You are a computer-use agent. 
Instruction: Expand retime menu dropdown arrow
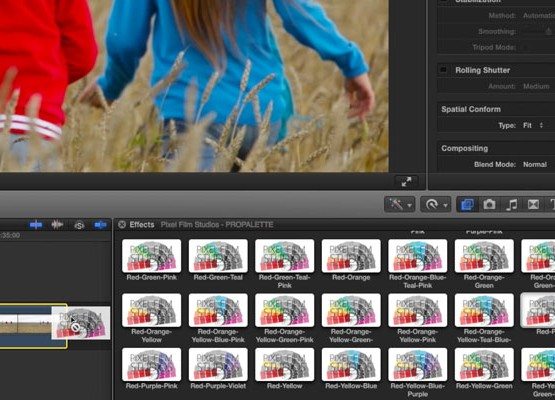pos(445,205)
